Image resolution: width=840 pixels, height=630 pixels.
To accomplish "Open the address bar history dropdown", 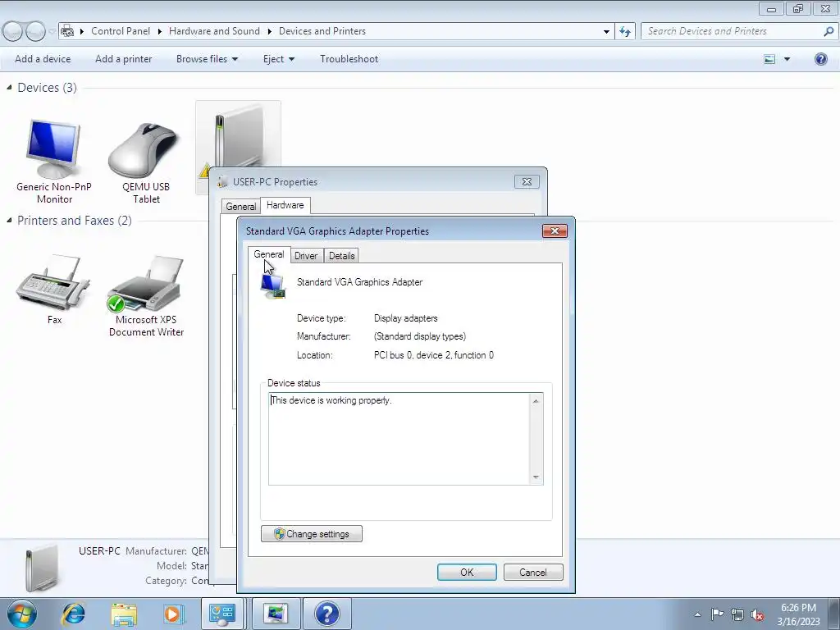I will point(606,31).
